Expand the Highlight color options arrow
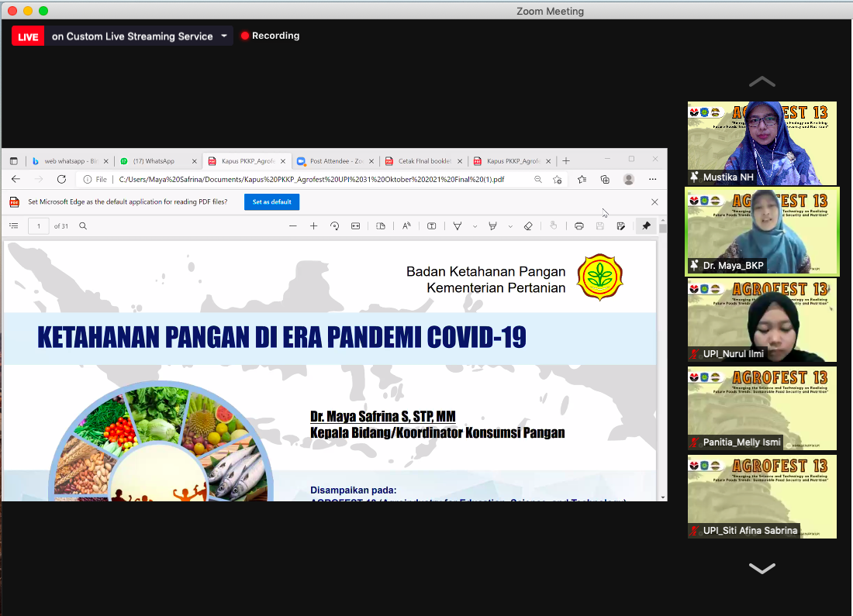 [x=510, y=226]
